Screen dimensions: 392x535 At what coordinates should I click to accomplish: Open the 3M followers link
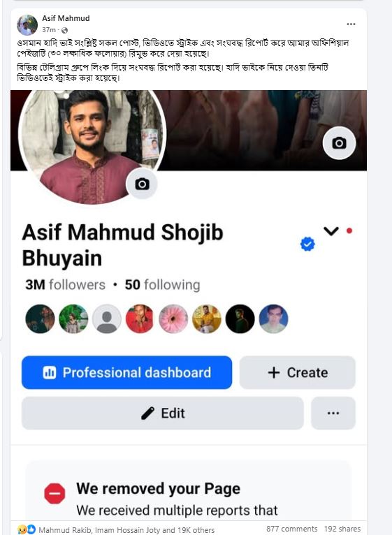(x=65, y=284)
